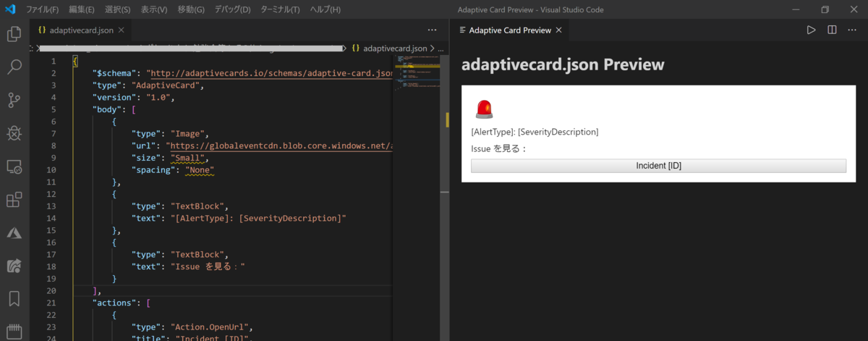868x341 pixels.
Task: Click the "actions" key on line 21
Action: pos(116,303)
